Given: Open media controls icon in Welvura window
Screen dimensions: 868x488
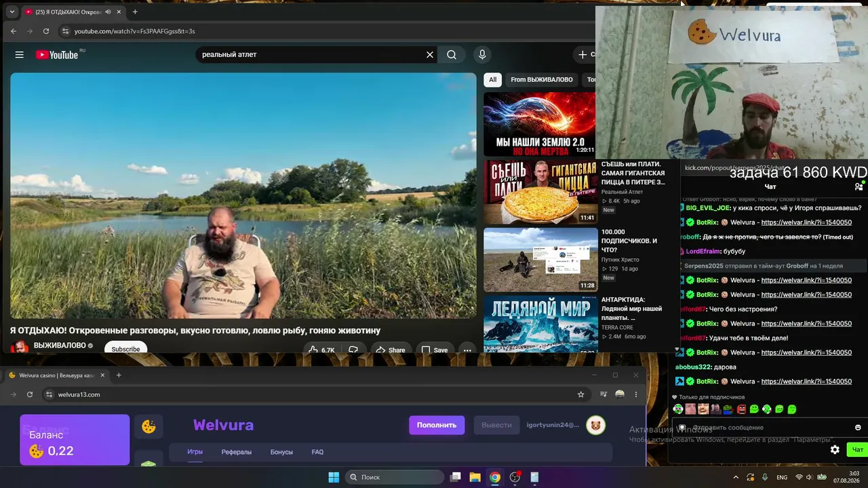Looking at the screenshot, I should point(604,394).
